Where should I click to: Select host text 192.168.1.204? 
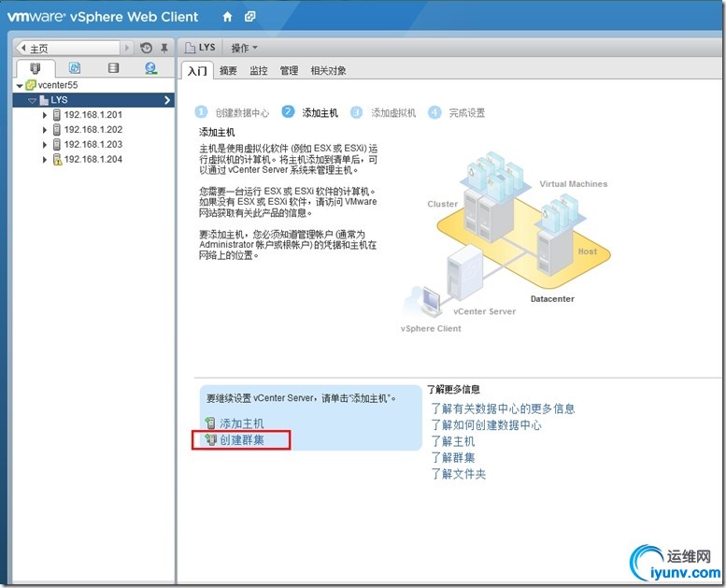(x=93, y=160)
